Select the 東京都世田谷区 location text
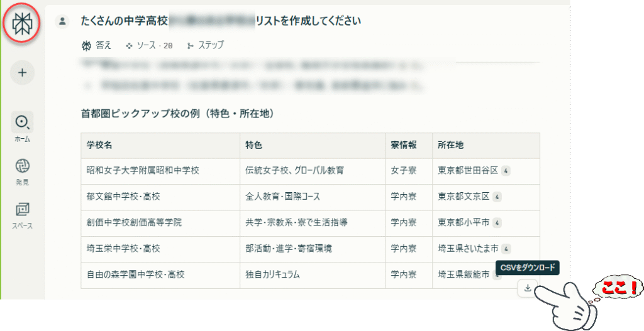Viewport: 644px width, 331px height. pos(468,171)
